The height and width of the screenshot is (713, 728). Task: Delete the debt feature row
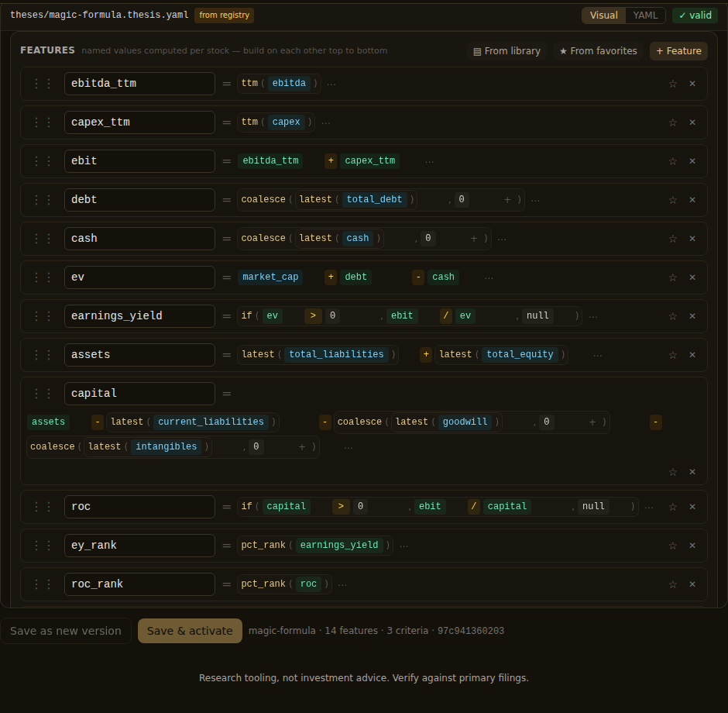(x=692, y=200)
